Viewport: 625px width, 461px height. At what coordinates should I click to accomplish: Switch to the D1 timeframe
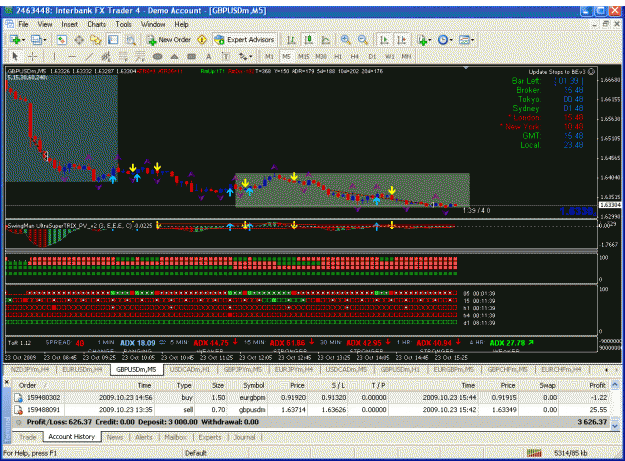(372, 57)
